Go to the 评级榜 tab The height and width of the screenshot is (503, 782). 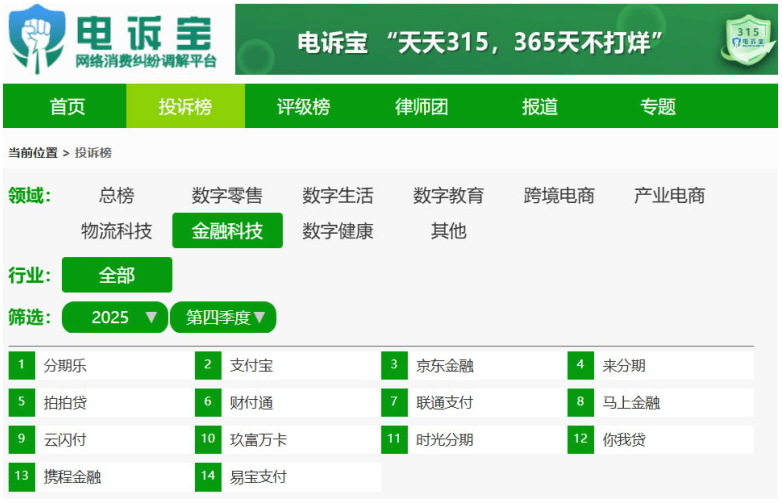coord(304,106)
